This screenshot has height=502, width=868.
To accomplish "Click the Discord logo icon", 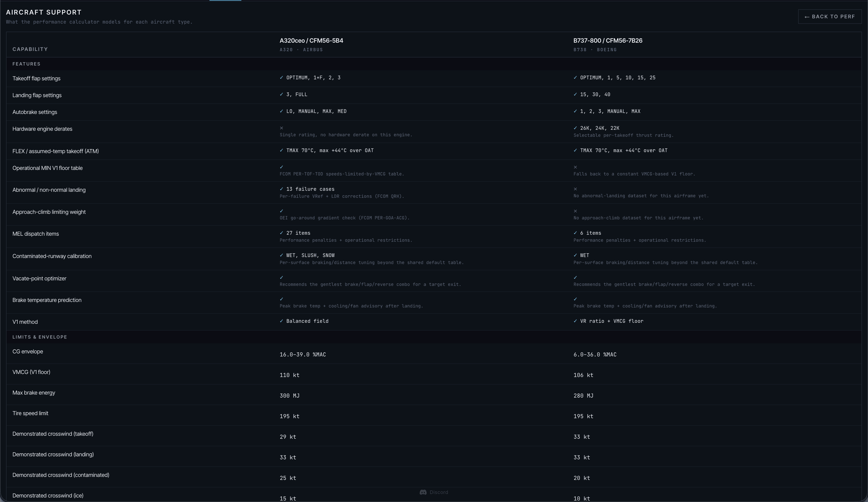I will point(423,492).
